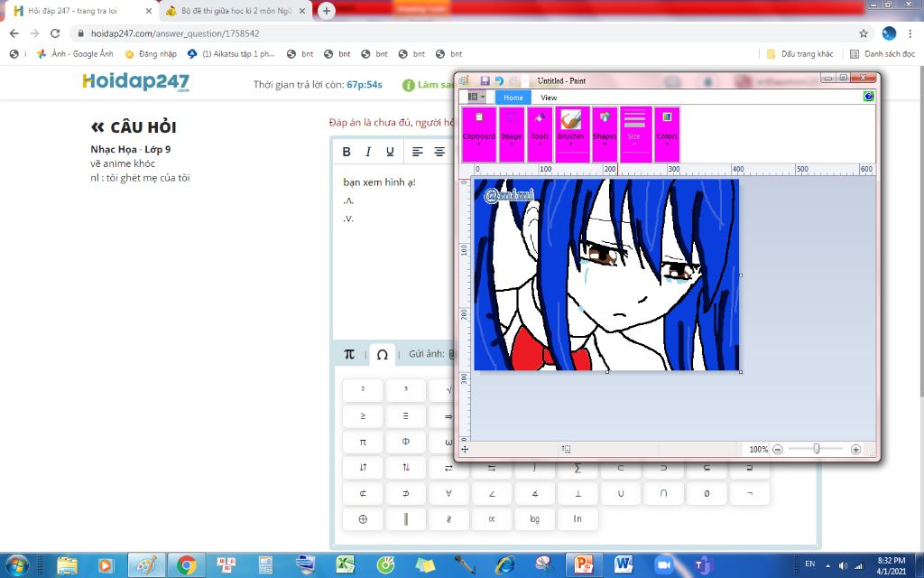The height and width of the screenshot is (578, 924).
Task: Insert the sum ∑ symbol
Action: [x=577, y=469]
